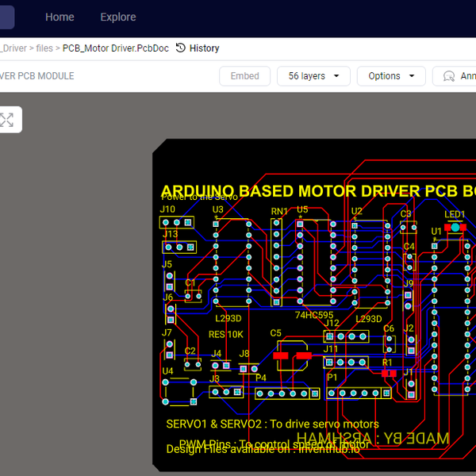Click the _Driver breadcrumb link
476x476 pixels.
(x=13, y=48)
